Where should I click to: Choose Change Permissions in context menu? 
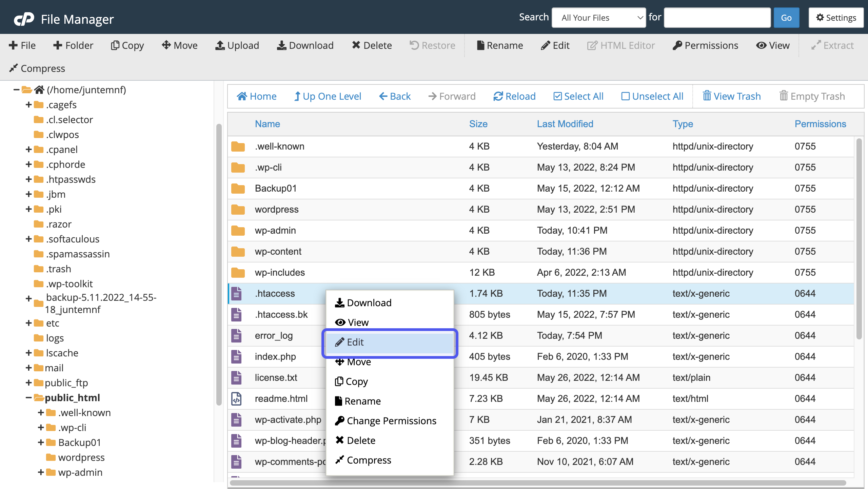[390, 421]
